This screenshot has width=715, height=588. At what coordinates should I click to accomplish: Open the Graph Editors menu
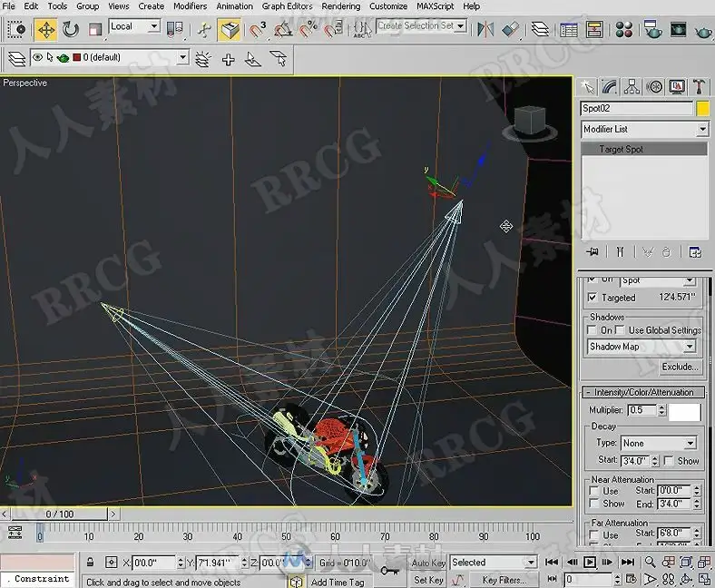point(287,5)
